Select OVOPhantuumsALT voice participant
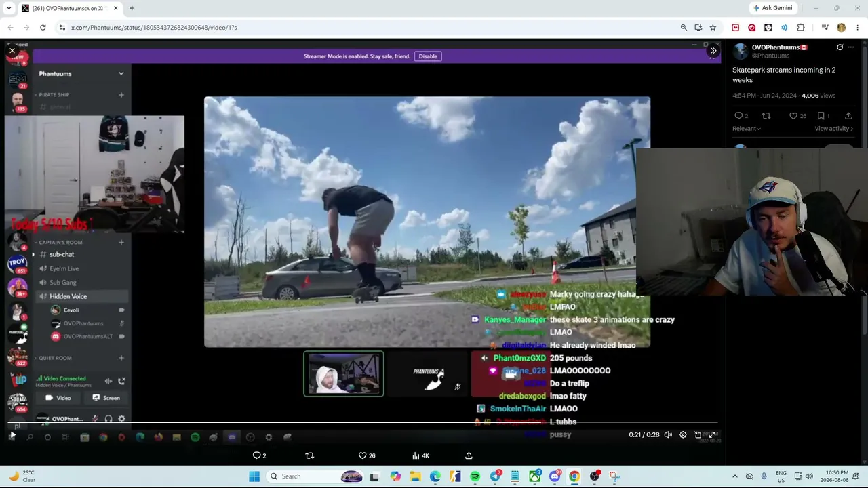 pyautogui.click(x=88, y=337)
